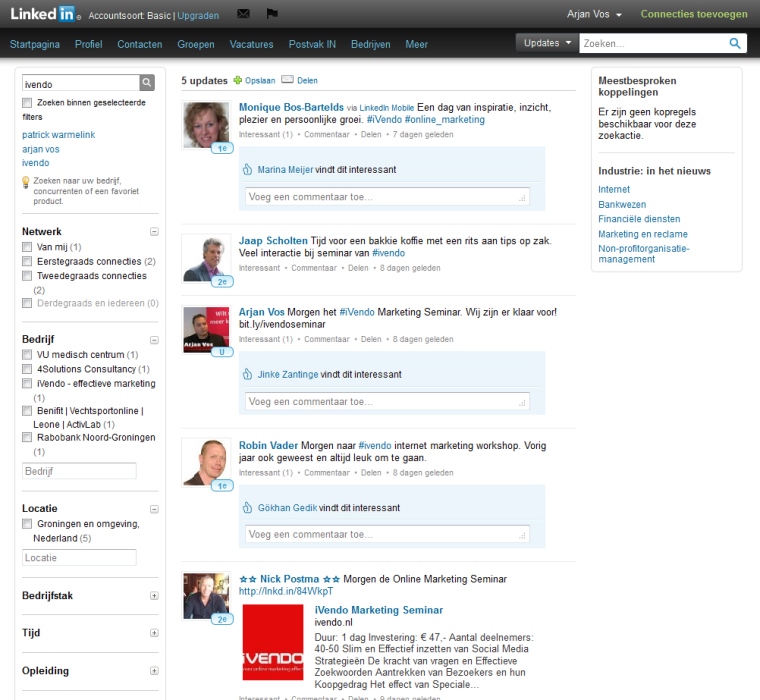Screen dimensions: 760x700
Task: Click thumbs-up icon beside Gökhan Gedik
Action: click(247, 508)
